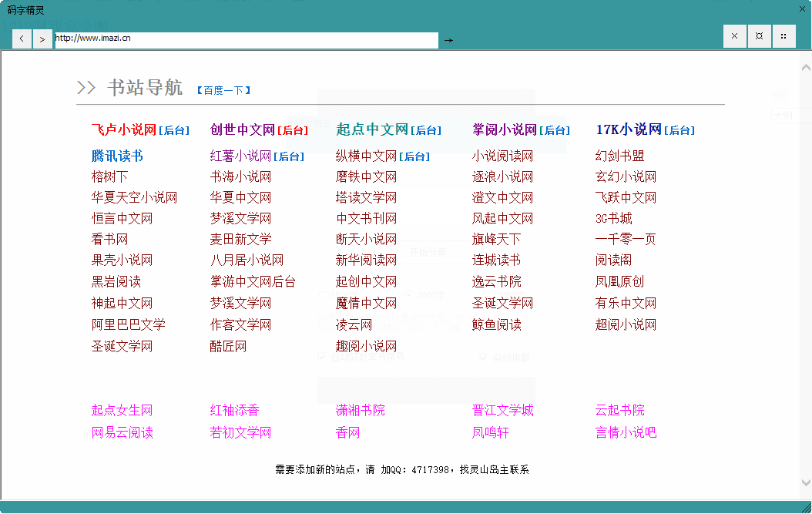Open 后台 link next to 红薯小说网
Screen dimensions: 812x514
pyautogui.click(x=289, y=157)
